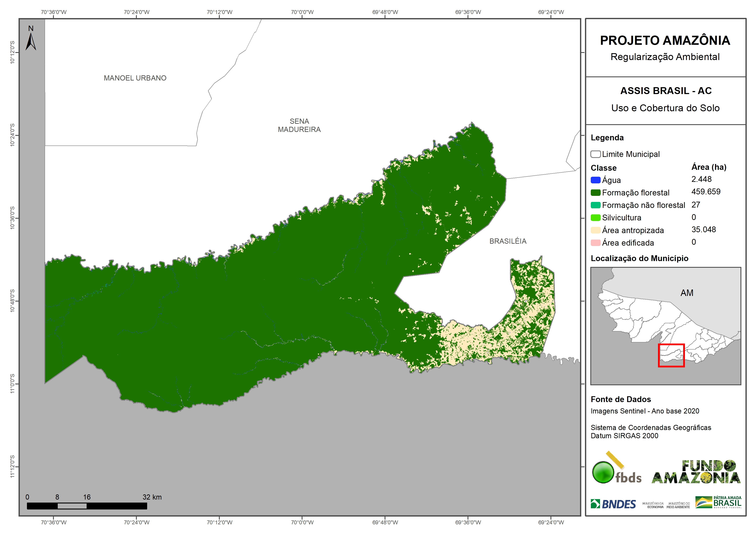756x534 pixels.
Task: Click the Pátria Amada Brasil logo
Action: (x=718, y=502)
